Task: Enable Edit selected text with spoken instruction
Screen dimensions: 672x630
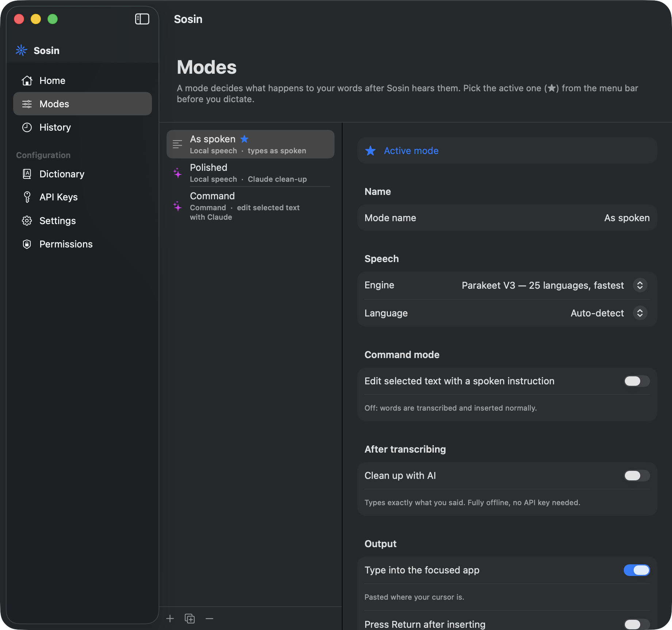Action: point(637,381)
